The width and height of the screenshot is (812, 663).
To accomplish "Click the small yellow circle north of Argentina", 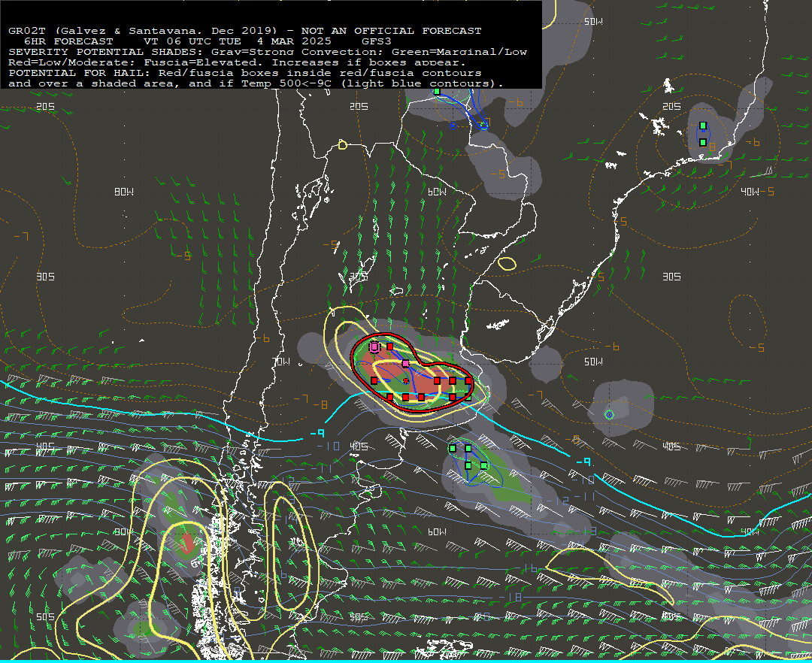I will pyautogui.click(x=342, y=145).
